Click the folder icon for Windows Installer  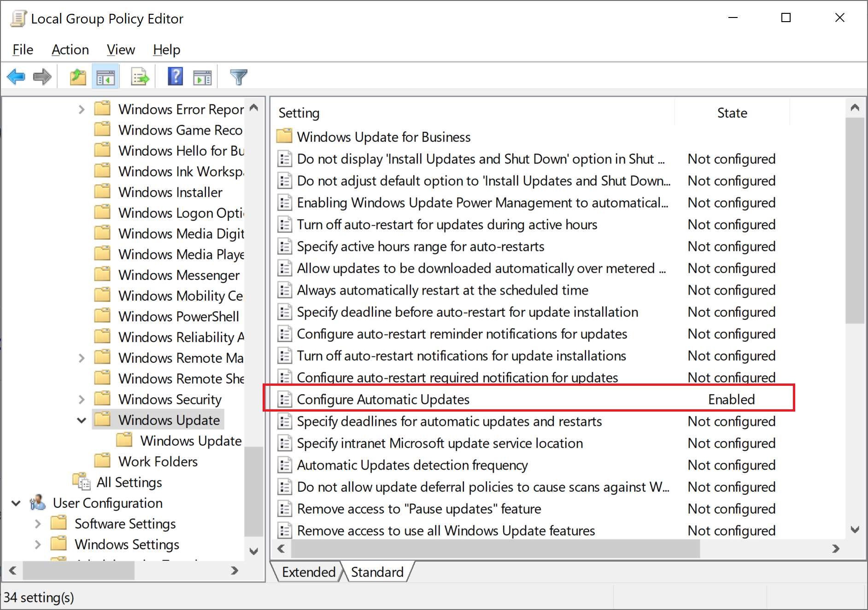point(102,191)
